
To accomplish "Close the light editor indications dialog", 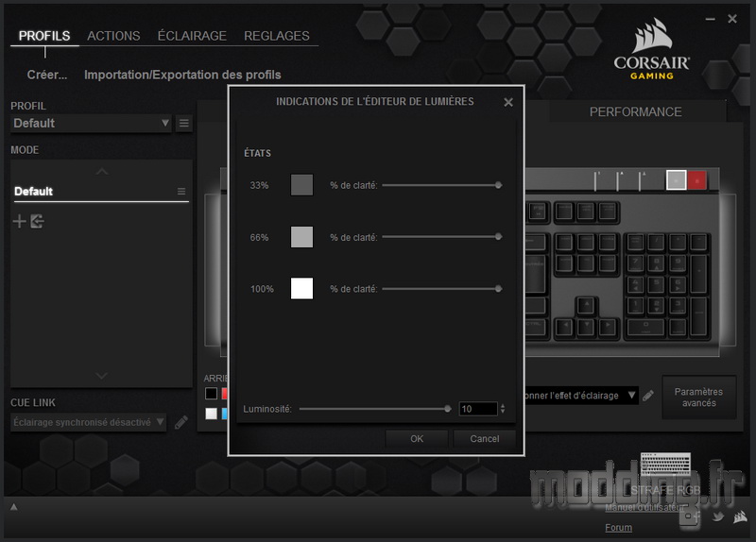I will click(x=508, y=102).
